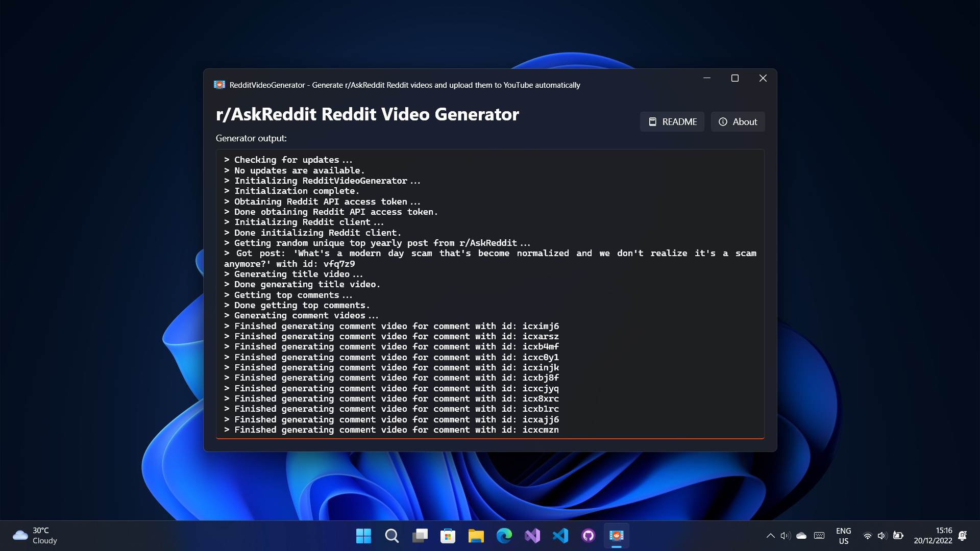Click the 'No updates are available.' line
980x551 pixels.
coord(295,170)
